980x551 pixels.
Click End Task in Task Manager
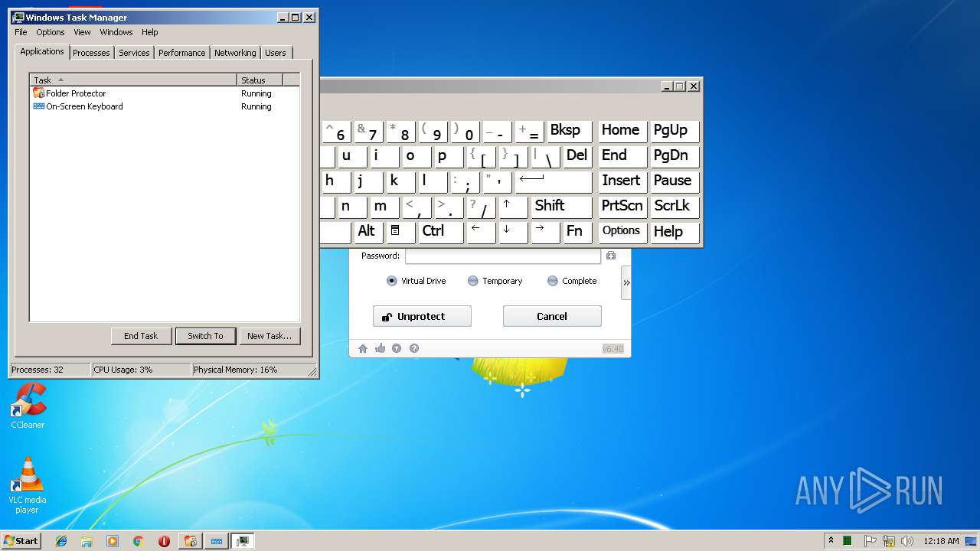141,336
